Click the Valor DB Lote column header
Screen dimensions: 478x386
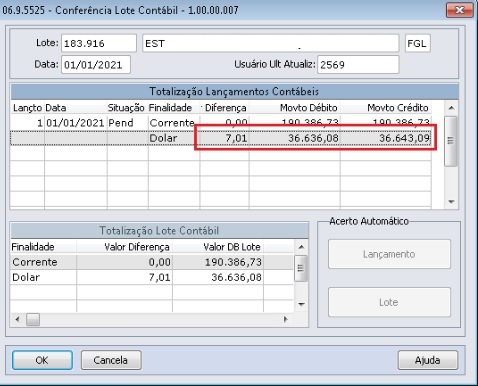(x=232, y=247)
